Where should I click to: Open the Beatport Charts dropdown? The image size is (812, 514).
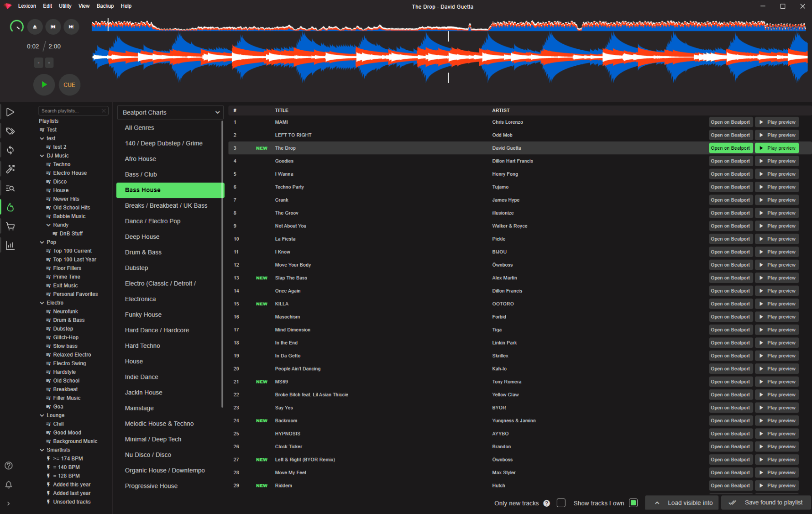pos(170,112)
